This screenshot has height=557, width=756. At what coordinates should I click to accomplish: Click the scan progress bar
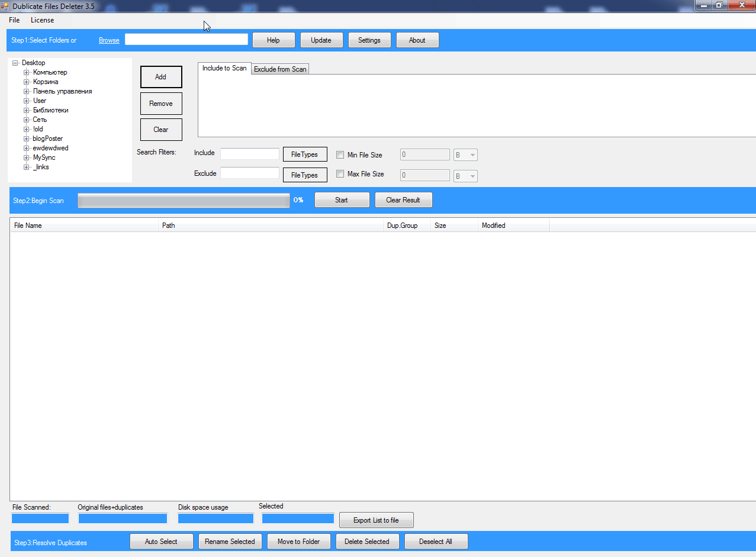[184, 201]
